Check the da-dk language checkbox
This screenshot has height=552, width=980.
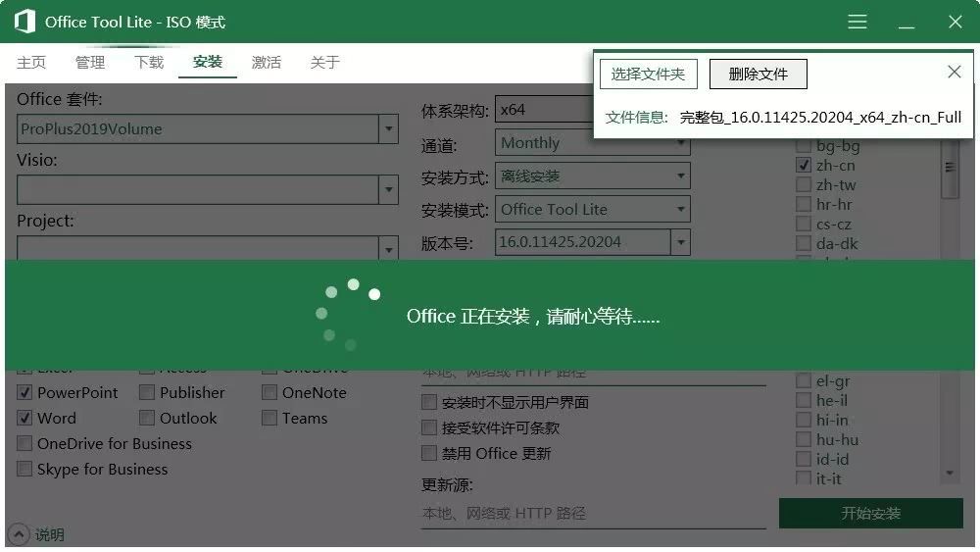click(804, 243)
